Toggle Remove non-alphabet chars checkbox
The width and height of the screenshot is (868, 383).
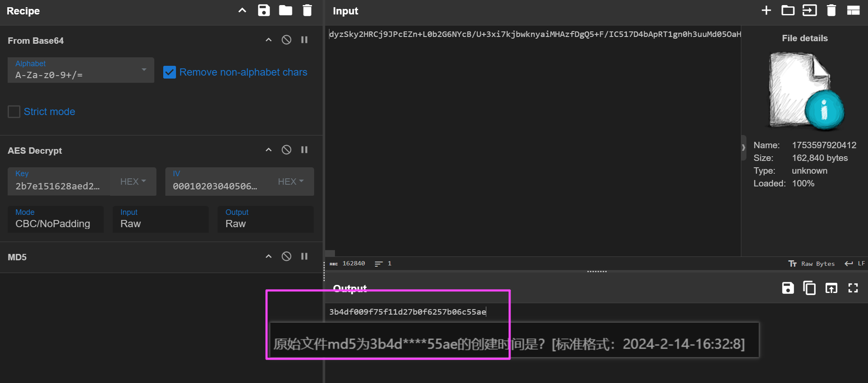169,72
